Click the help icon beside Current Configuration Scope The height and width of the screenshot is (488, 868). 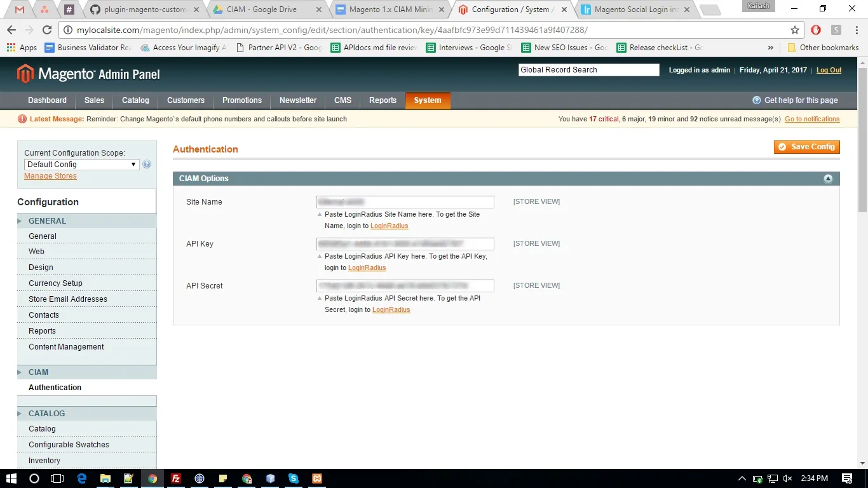pos(147,165)
